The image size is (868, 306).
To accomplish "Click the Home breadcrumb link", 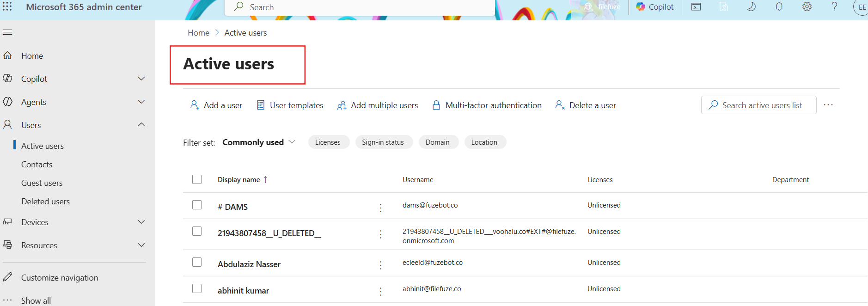I will tap(199, 33).
